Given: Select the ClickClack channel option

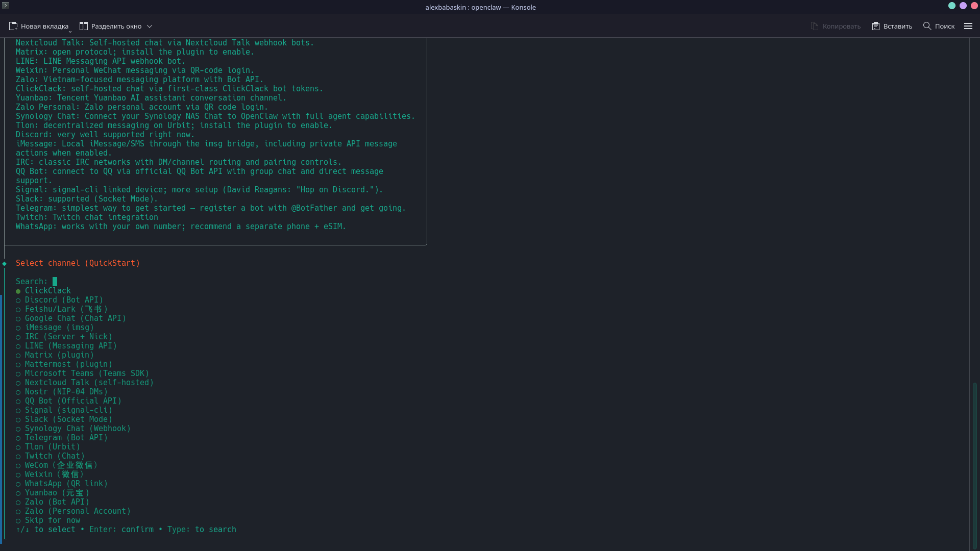Looking at the screenshot, I should [43, 291].
